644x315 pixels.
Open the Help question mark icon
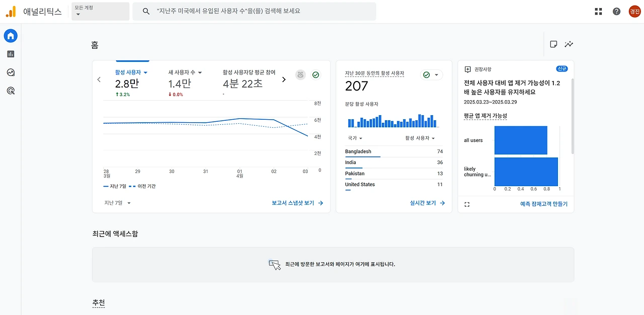click(616, 11)
